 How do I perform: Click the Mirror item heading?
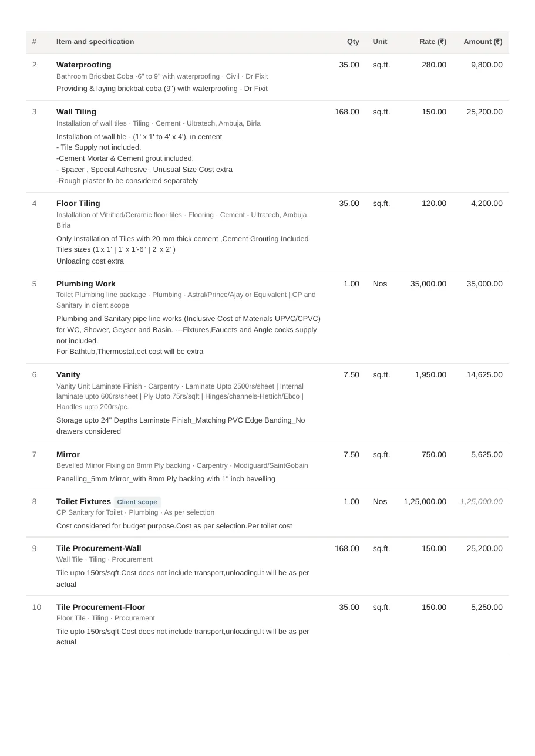(x=68, y=454)
